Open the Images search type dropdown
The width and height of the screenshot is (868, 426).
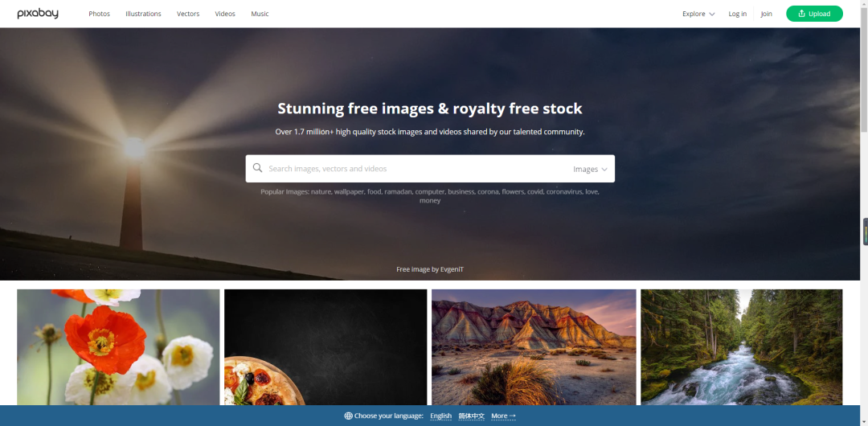590,169
